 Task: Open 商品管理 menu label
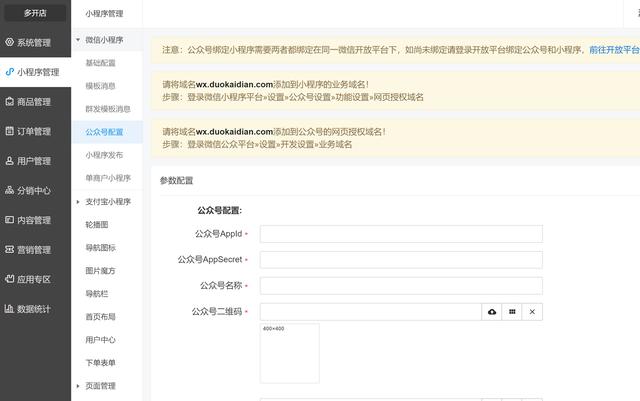click(x=34, y=102)
